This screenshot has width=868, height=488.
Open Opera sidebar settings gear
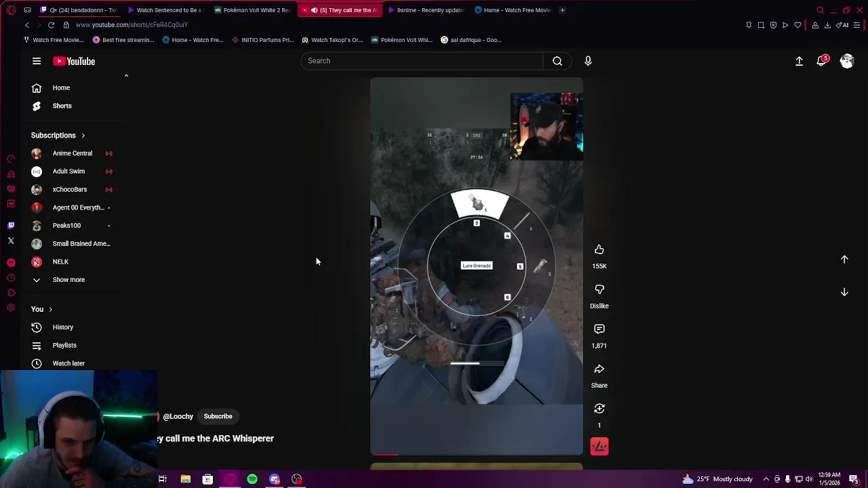(11, 308)
